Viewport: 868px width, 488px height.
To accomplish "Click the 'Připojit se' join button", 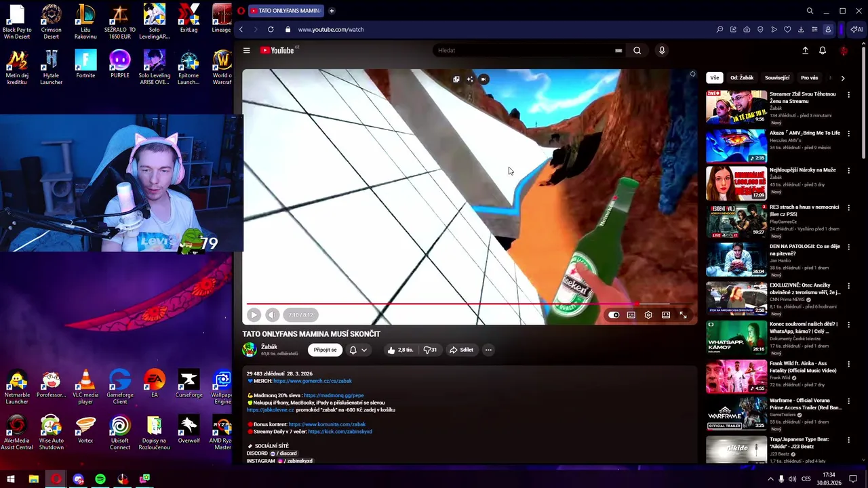I will (x=325, y=350).
